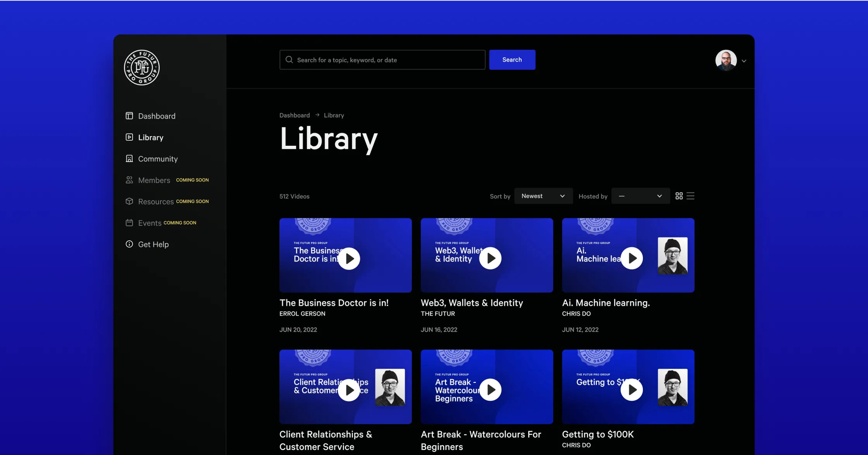Screen dimensions: 868x455
Task: Click CHRIS DO under Getting to $100K
Action: 577,445
